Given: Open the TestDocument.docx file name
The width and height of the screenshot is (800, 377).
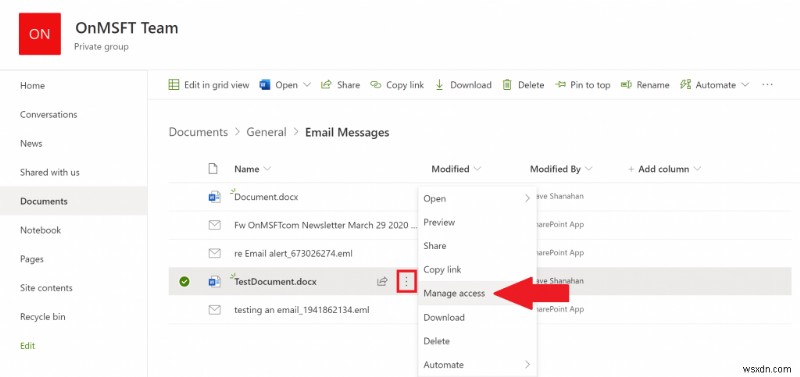Looking at the screenshot, I should pos(275,281).
